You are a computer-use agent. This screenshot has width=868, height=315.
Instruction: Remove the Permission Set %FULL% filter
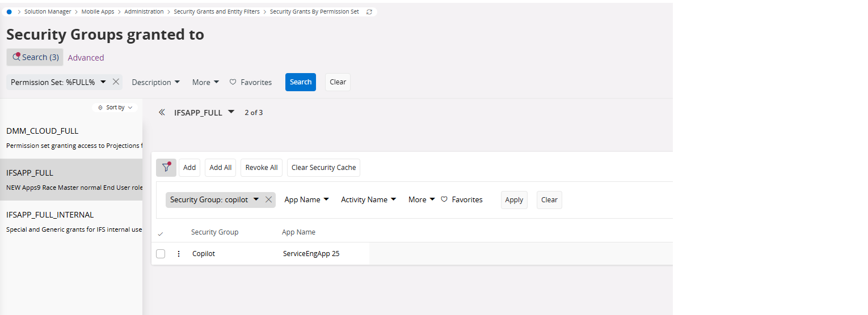click(116, 82)
